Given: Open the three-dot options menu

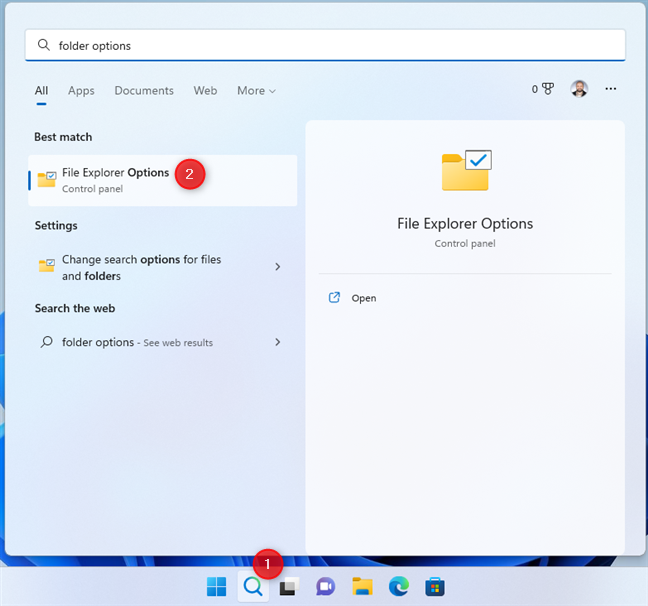Looking at the screenshot, I should pyautogui.click(x=610, y=89).
